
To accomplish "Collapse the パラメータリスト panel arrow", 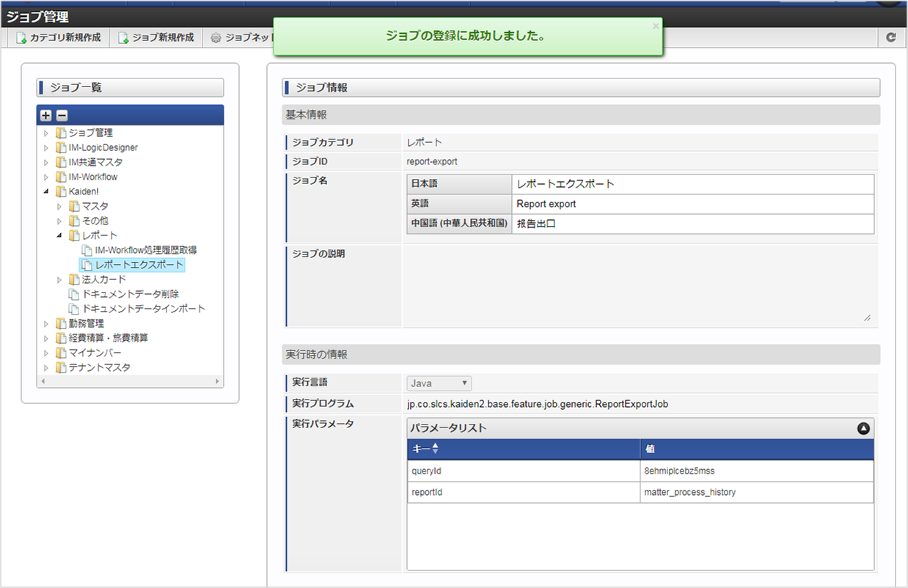I will click(x=863, y=428).
